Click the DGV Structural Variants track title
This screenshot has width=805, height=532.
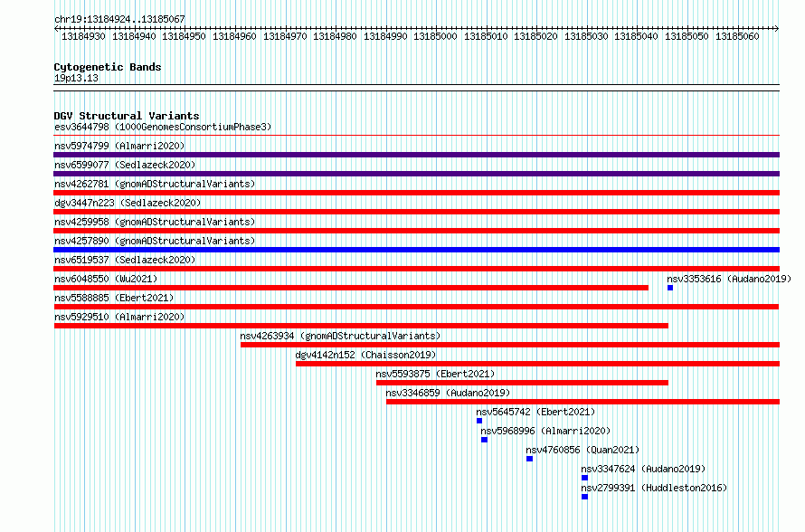pyautogui.click(x=127, y=116)
